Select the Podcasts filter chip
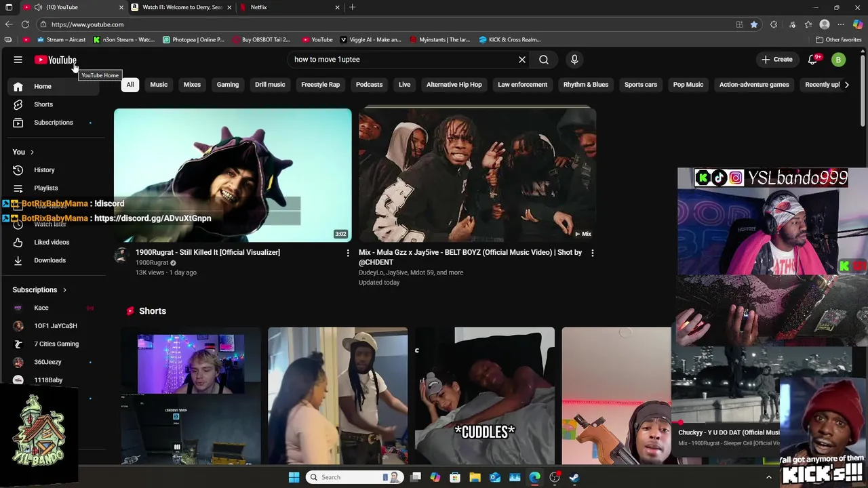The height and width of the screenshot is (488, 868). pyautogui.click(x=370, y=85)
